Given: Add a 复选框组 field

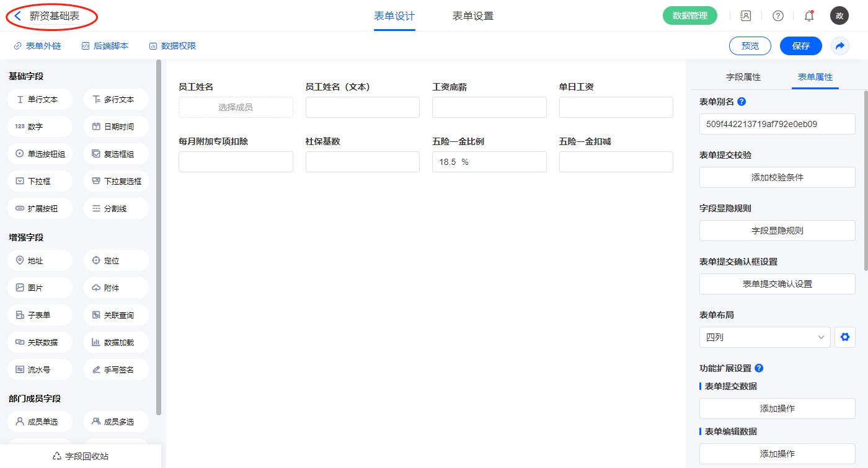Looking at the screenshot, I should click(116, 154).
